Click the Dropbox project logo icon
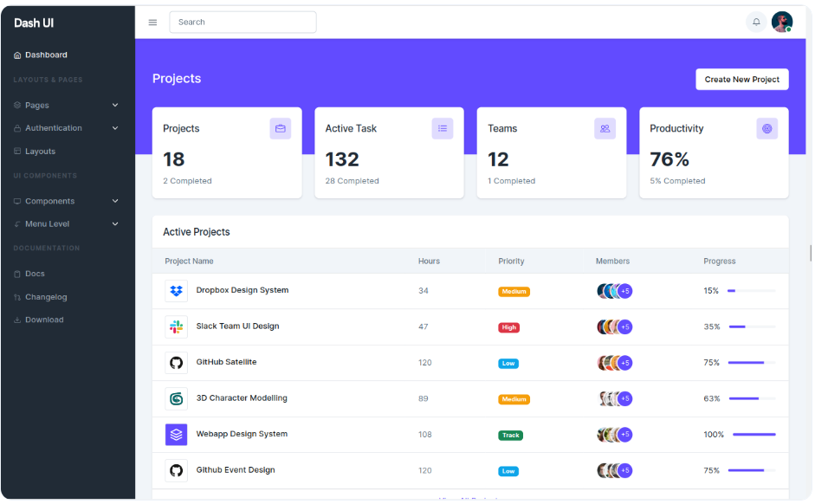Screen dimensions: 815x504 tap(177, 291)
